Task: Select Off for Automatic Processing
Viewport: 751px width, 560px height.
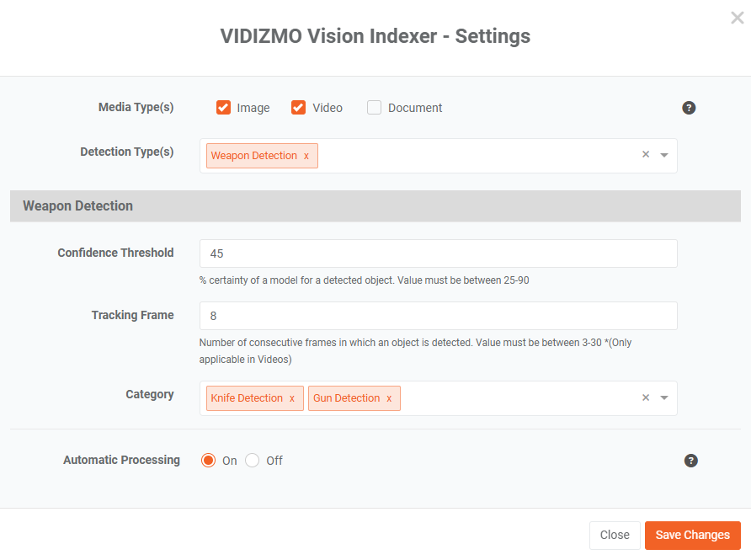Action: coord(253,461)
